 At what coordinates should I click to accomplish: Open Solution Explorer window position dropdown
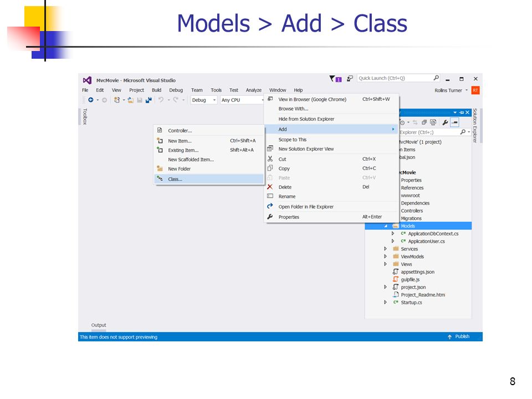coord(455,112)
